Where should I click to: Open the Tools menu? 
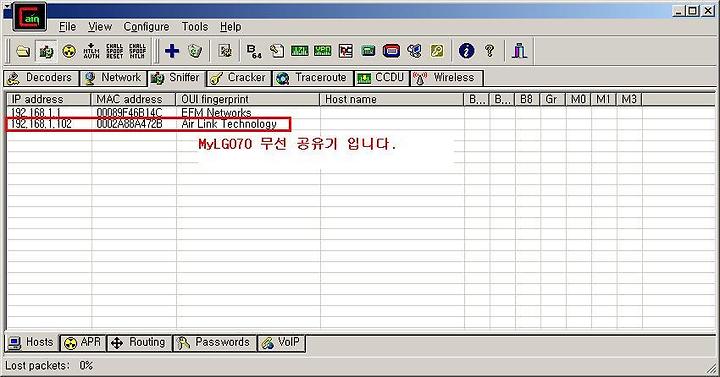click(x=195, y=27)
